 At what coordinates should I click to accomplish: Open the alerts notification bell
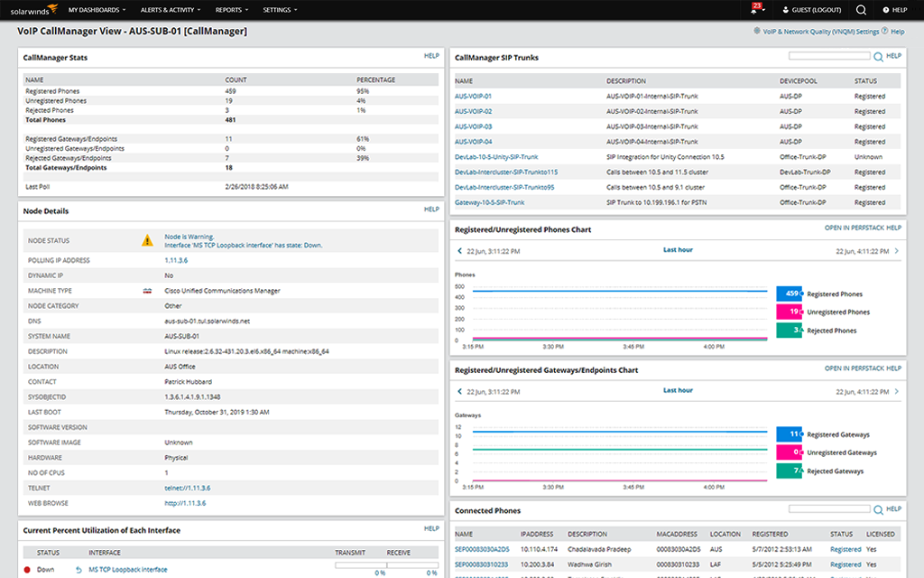coord(755,9)
